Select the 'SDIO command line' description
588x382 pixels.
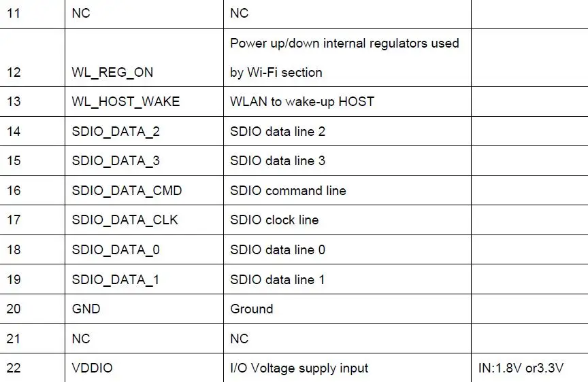[288, 190]
